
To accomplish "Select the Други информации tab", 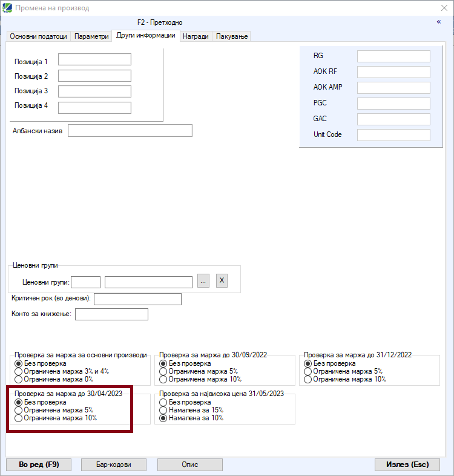I will [146, 35].
